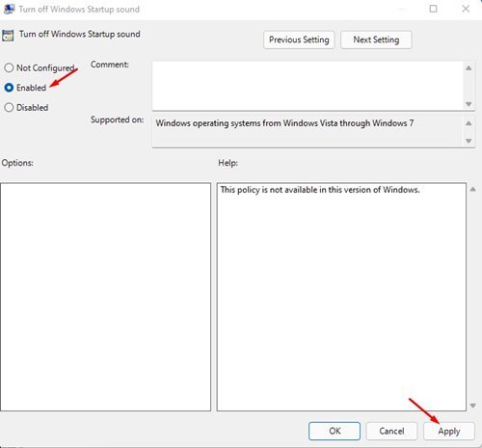Apply the policy setting
The height and width of the screenshot is (448, 482).
[449, 431]
